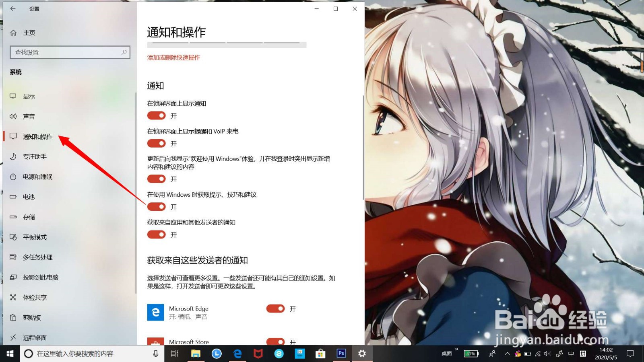Screen dimensions: 644x362
Task: Open 电源和睡眠 power settings
Action: (x=38, y=177)
